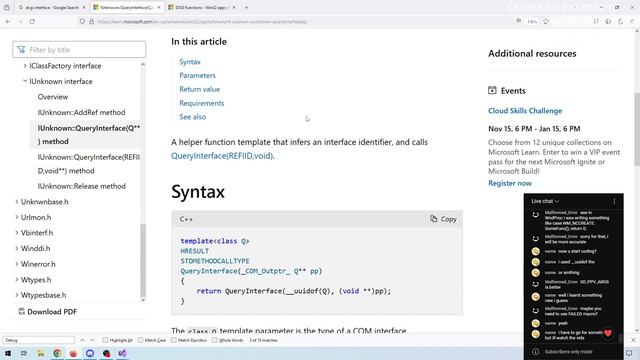Expand the Urlmon.h node
The width and height of the screenshot is (640, 360).
[x=17, y=217]
